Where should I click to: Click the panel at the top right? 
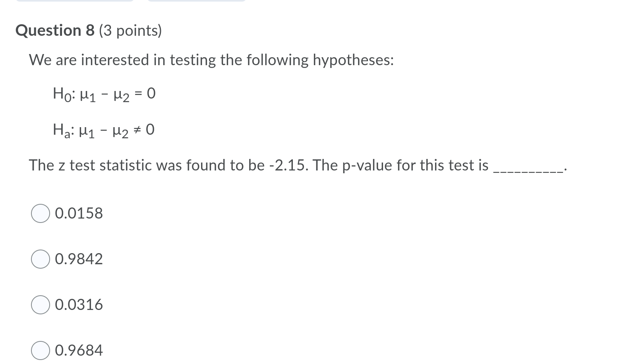coord(196,2)
